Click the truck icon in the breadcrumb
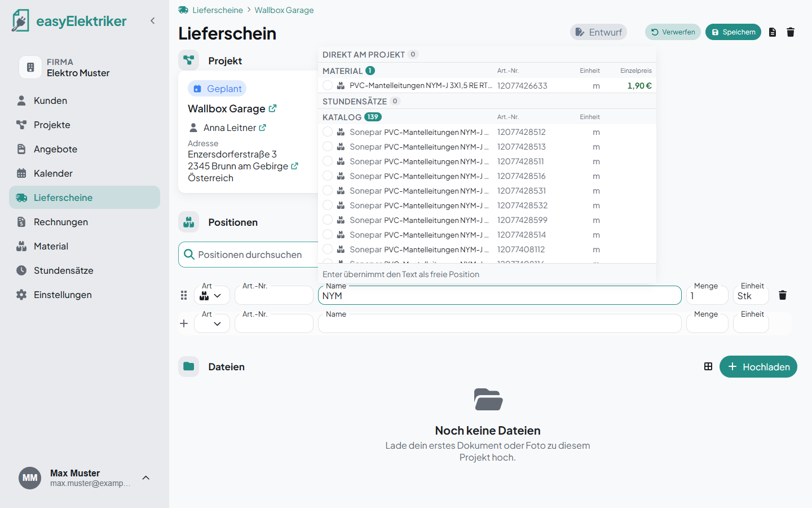Image resolution: width=812 pixels, height=508 pixels. (183, 10)
